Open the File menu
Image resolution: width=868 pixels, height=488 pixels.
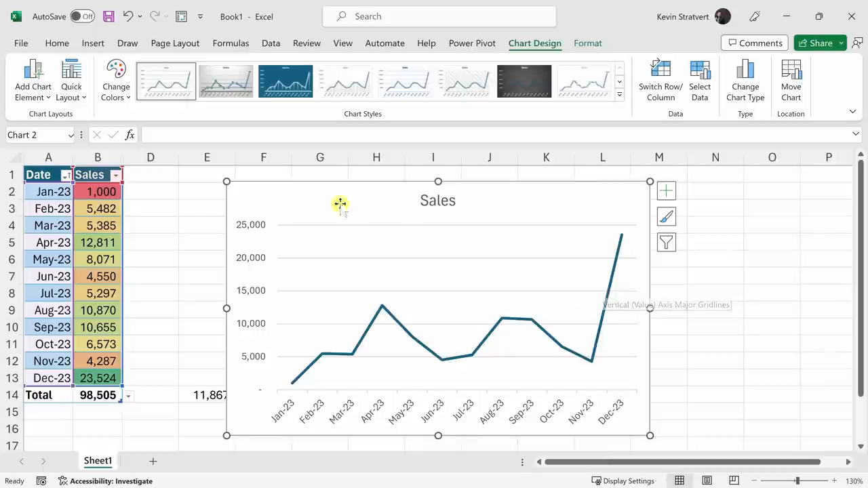pyautogui.click(x=21, y=43)
